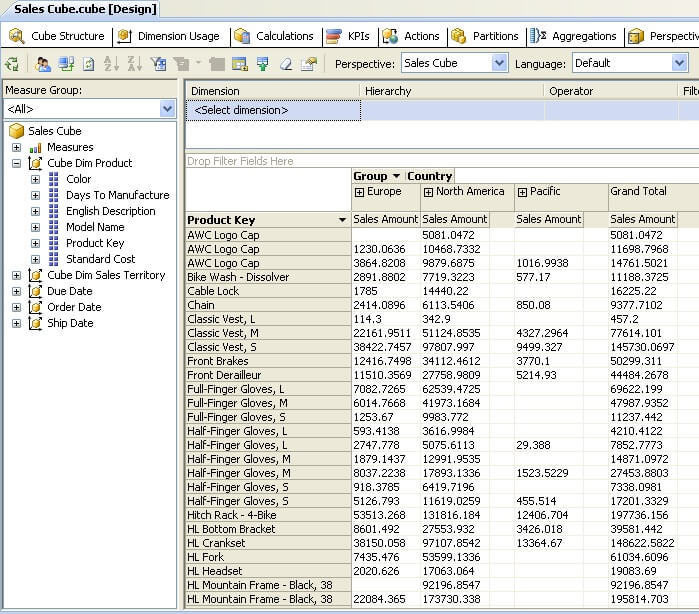This screenshot has height=614, width=699.
Task: Open the Perspective dropdown
Action: point(499,63)
